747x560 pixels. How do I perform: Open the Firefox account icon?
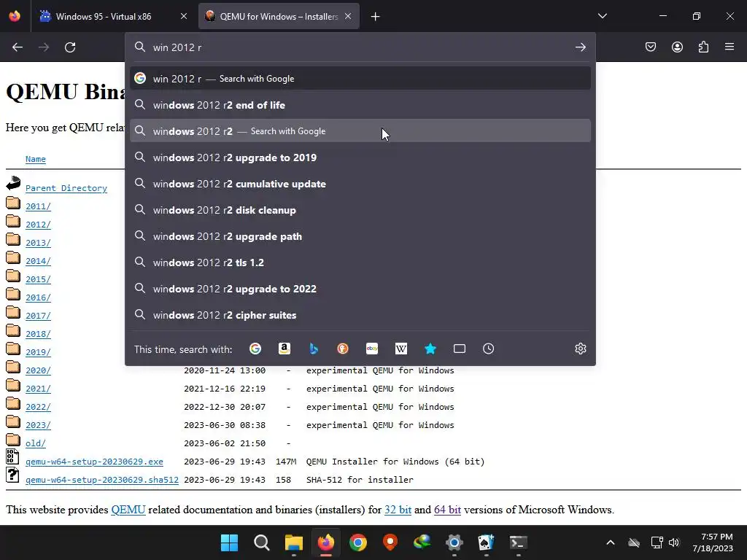tap(677, 47)
